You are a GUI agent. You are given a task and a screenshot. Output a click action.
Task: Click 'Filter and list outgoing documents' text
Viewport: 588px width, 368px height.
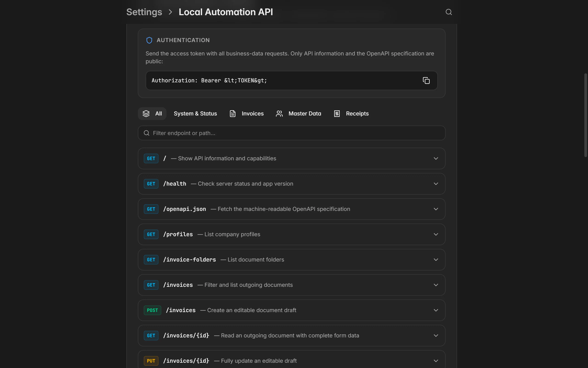click(249, 285)
